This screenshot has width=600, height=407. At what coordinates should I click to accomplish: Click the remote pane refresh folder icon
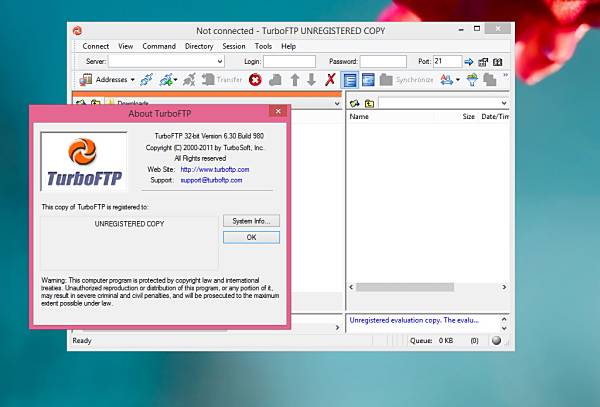pos(355,103)
